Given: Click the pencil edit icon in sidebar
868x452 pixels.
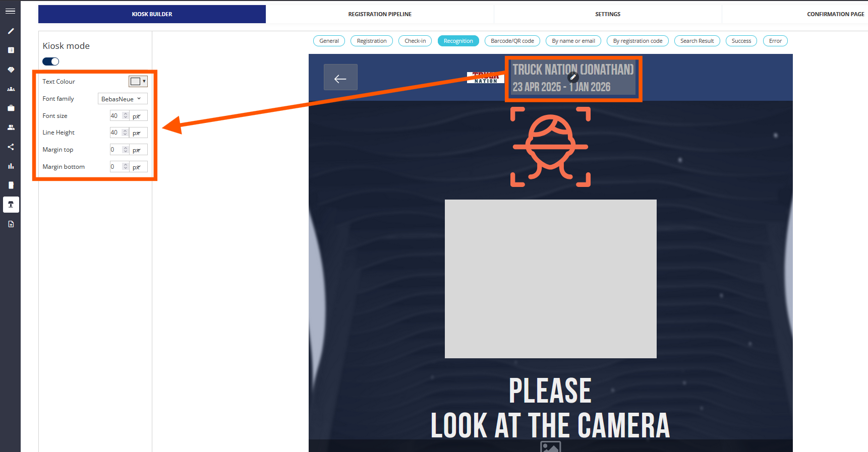Looking at the screenshot, I should pyautogui.click(x=11, y=31).
